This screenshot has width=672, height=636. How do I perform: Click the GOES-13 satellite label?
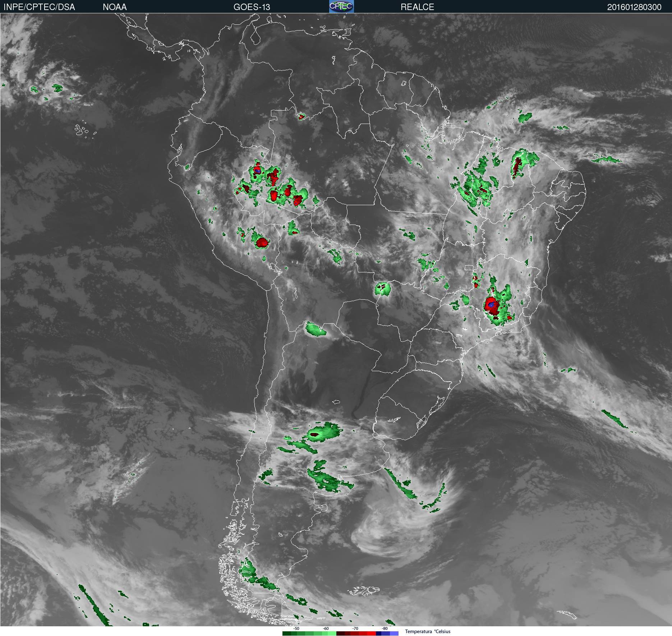click(x=252, y=7)
